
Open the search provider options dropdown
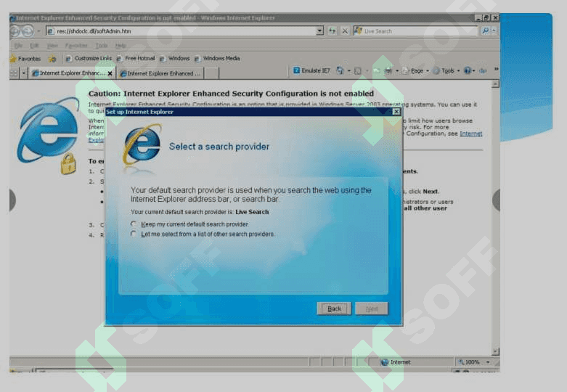[494, 31]
